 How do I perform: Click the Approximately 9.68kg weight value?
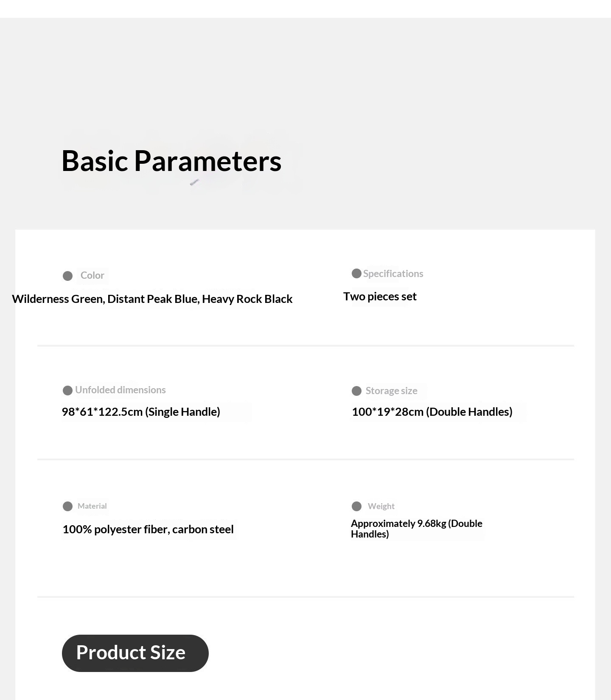point(416,529)
